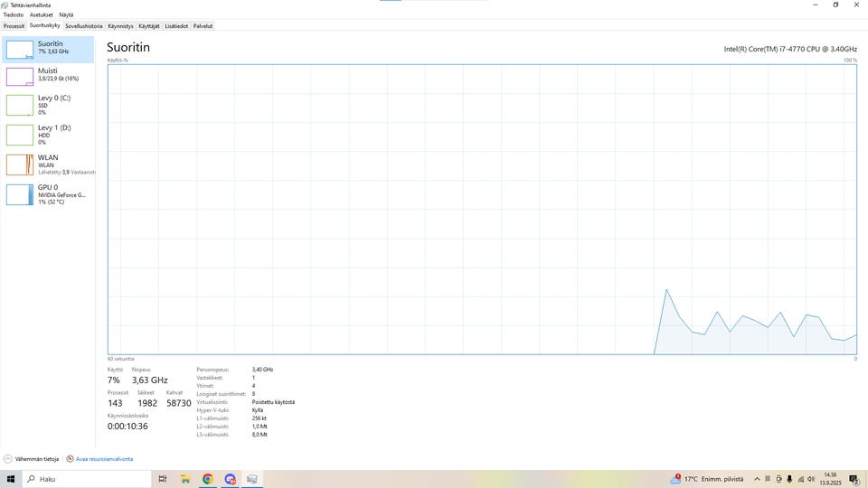The height and width of the screenshot is (488, 868).
Task: Click the thread count 1982
Action: [147, 403]
